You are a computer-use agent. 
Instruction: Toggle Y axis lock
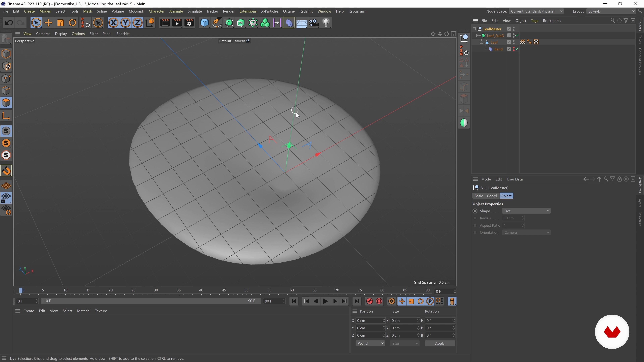[125, 23]
